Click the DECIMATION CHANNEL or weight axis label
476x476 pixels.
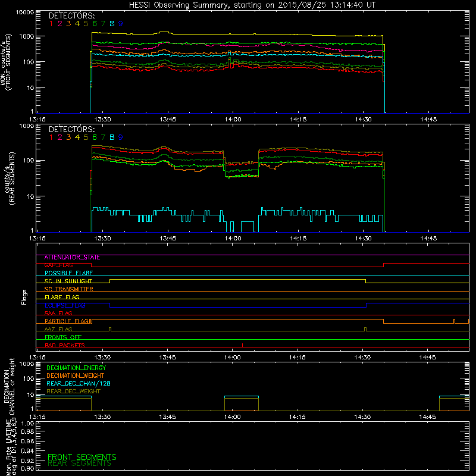click(9, 386)
